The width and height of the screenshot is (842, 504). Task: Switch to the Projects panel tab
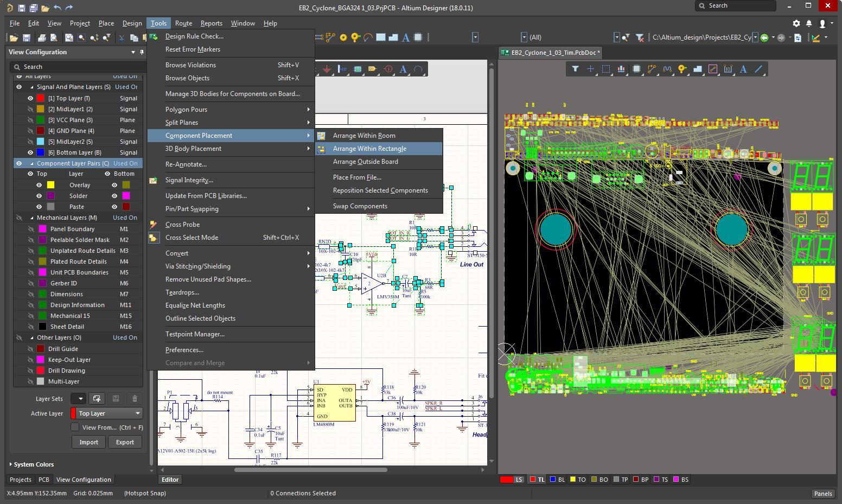click(20, 480)
